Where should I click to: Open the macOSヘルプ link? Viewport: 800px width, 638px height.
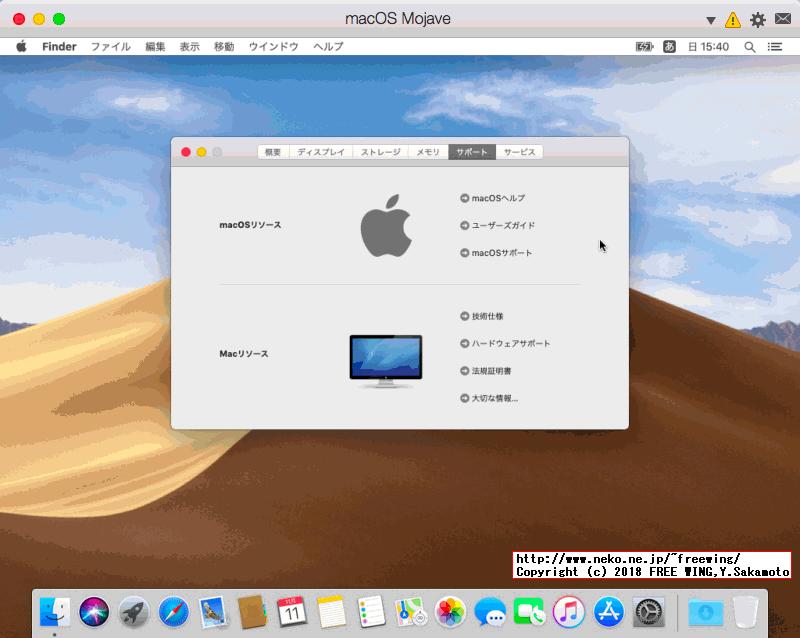coord(492,198)
